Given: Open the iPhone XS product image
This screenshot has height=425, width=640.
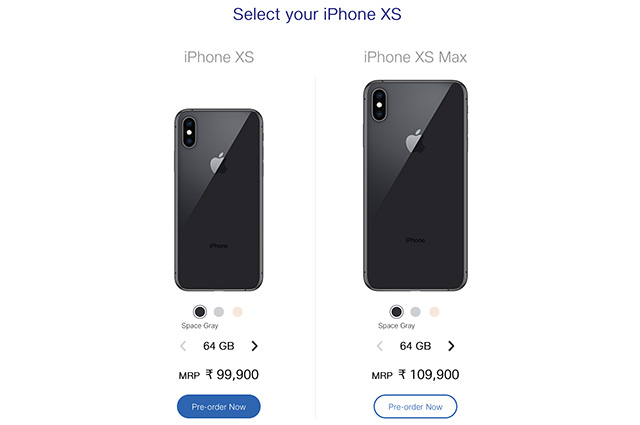Looking at the screenshot, I should [219, 200].
